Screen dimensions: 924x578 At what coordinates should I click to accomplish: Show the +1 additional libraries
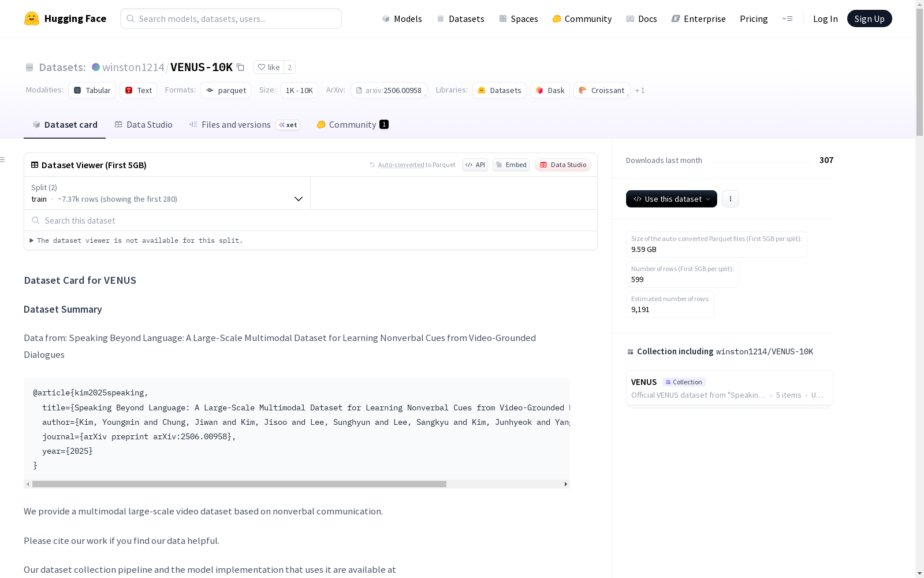[640, 90]
